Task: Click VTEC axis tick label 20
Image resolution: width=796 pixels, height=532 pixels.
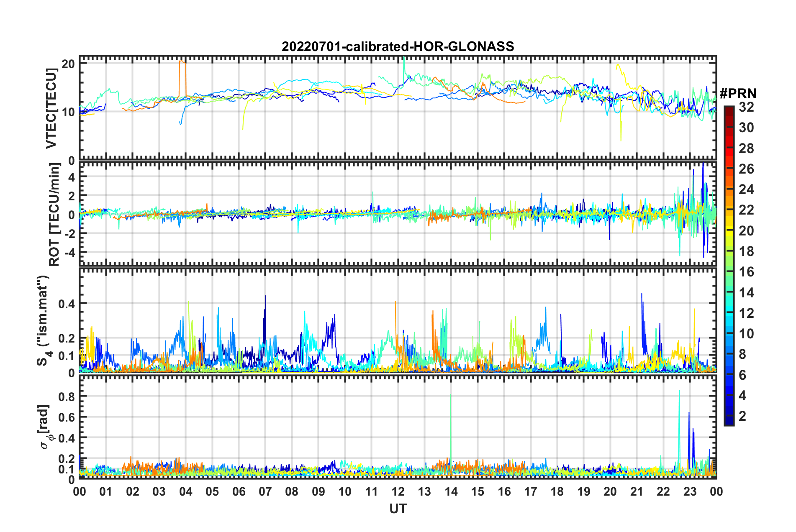Action: pyautogui.click(x=68, y=64)
